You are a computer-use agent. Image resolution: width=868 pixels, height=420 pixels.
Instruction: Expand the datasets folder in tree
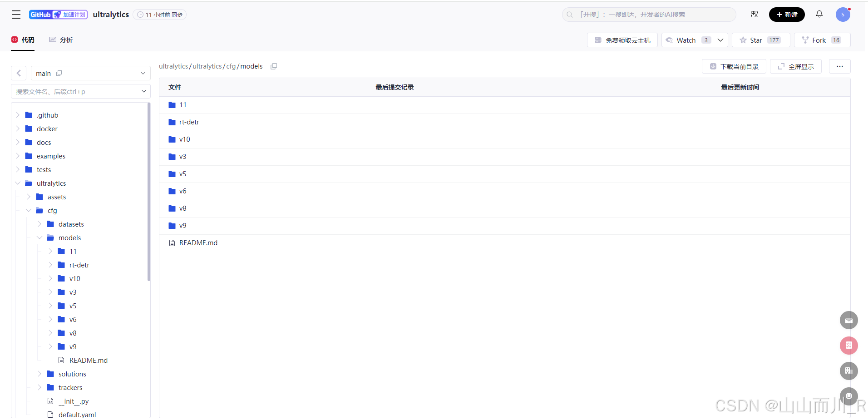39,224
